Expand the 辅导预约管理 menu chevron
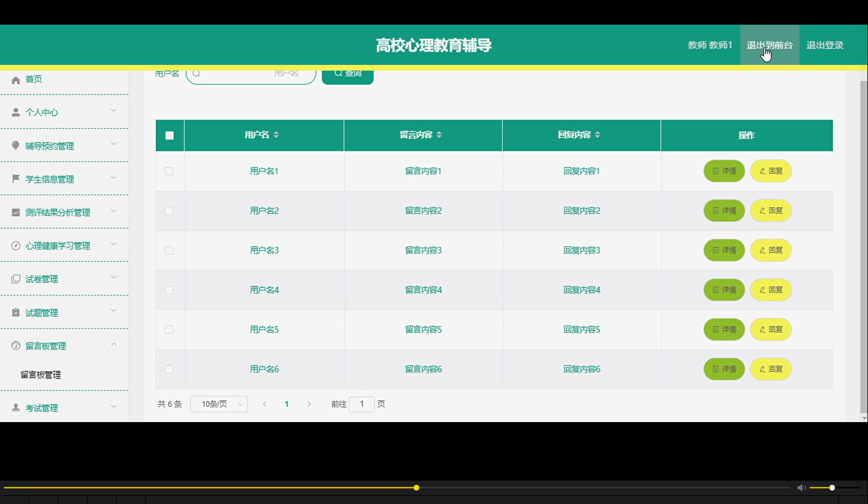 pos(113,144)
